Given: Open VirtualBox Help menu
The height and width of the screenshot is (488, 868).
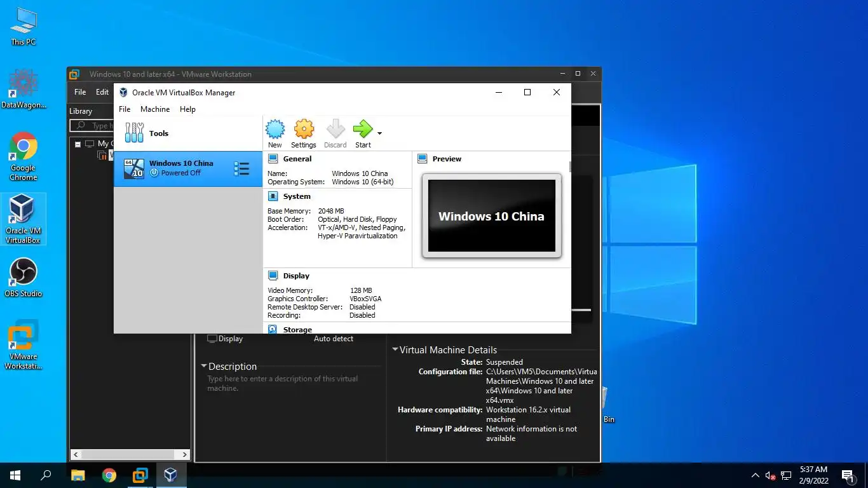Looking at the screenshot, I should (187, 109).
